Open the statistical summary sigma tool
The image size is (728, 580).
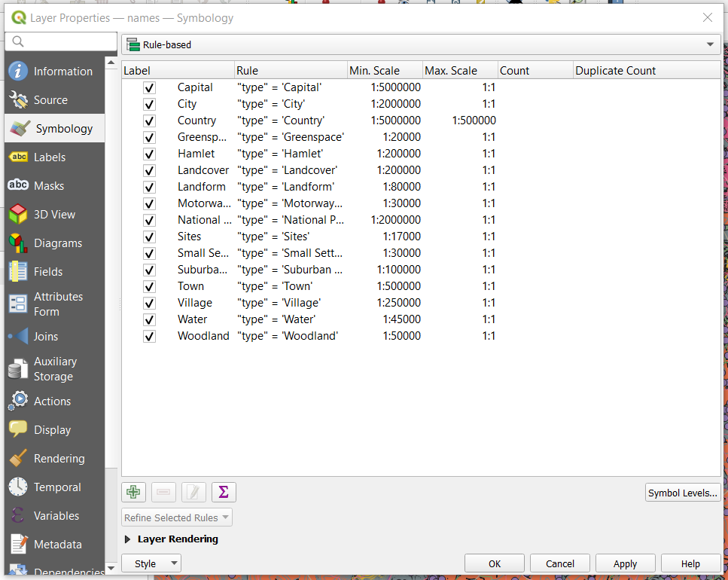click(223, 492)
